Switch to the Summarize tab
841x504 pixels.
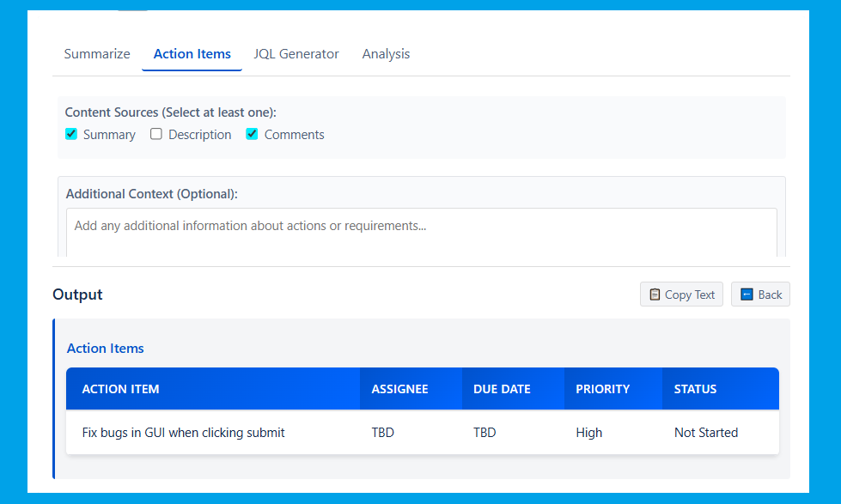tap(97, 54)
